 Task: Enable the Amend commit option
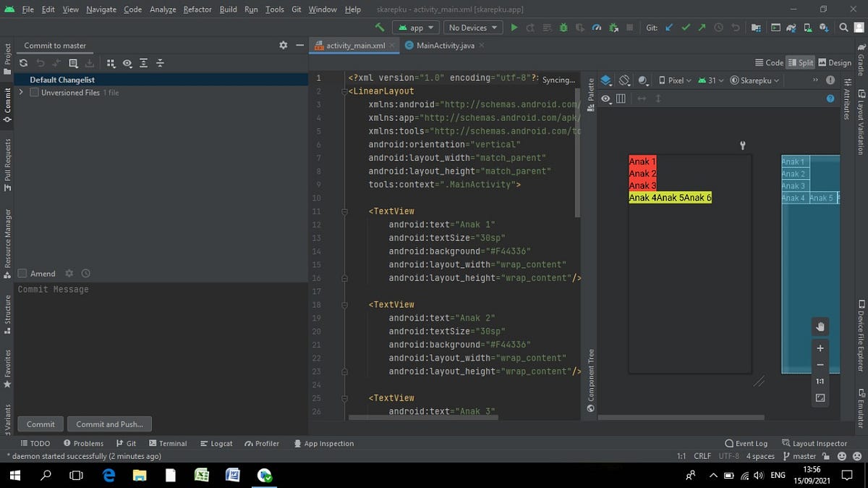point(20,273)
